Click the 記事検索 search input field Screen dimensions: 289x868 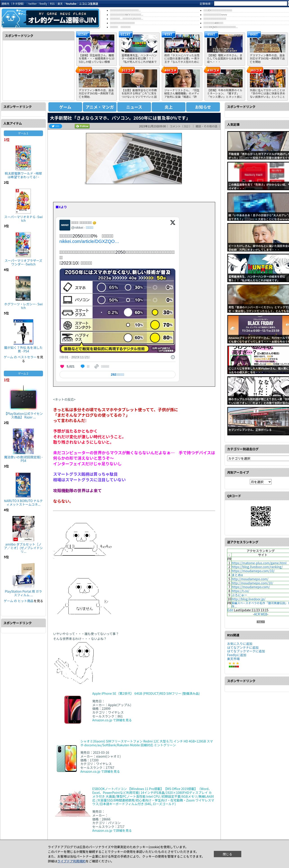click(x=251, y=4)
